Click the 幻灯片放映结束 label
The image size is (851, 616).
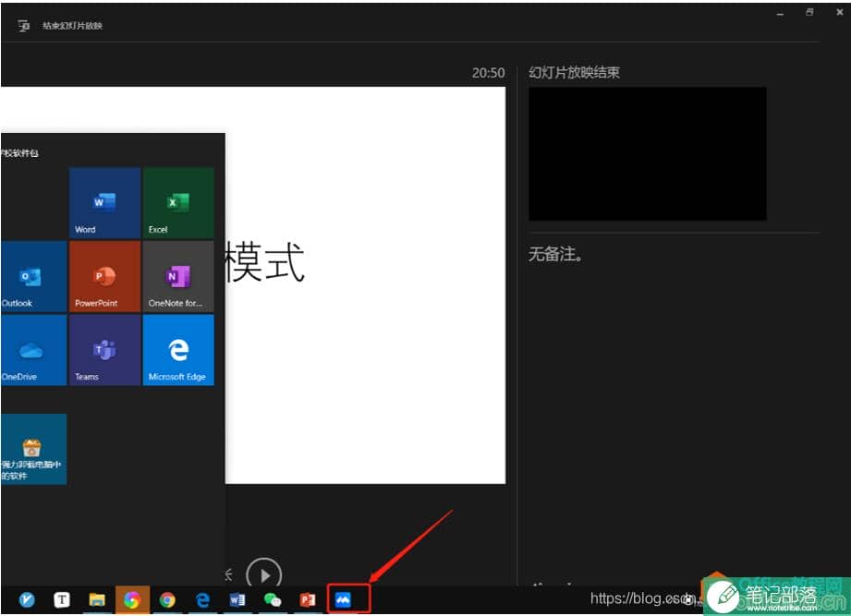coord(574,73)
